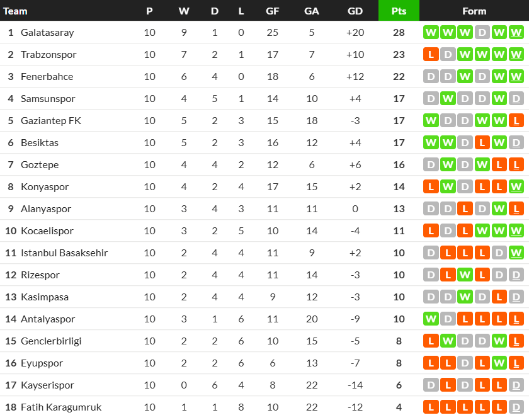
Task: Click Galatasaray's underlined latest W form badge
Action: point(516,33)
